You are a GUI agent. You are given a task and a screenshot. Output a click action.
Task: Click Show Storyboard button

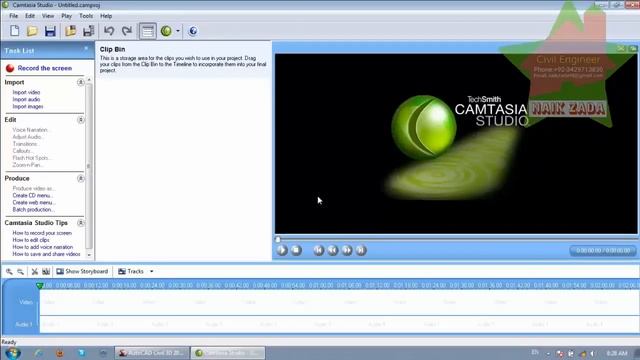82,271
